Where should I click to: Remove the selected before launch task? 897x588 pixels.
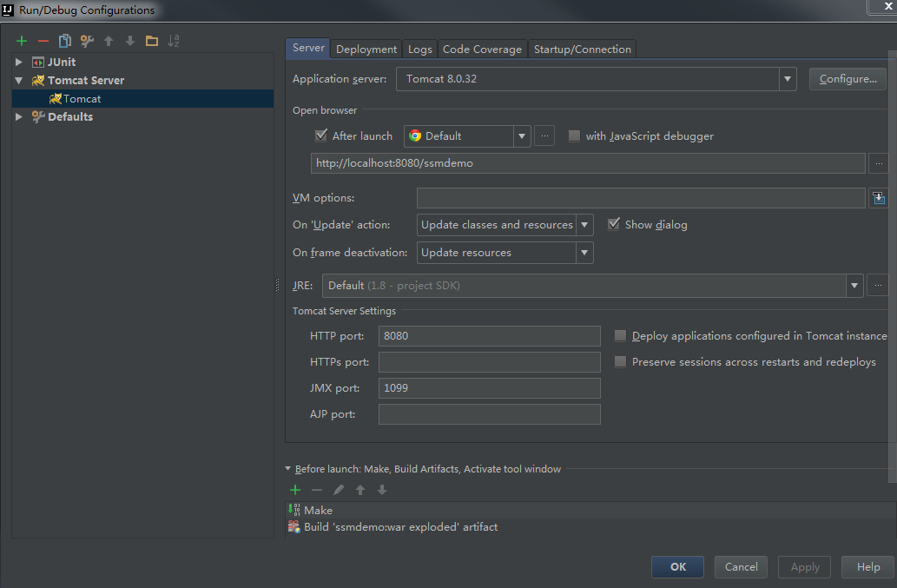coord(317,490)
